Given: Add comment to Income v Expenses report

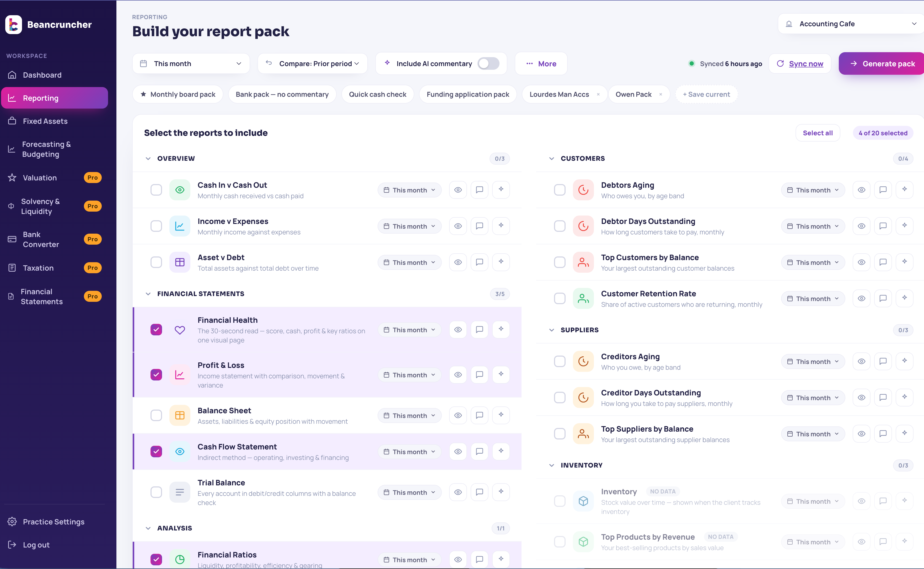Looking at the screenshot, I should [479, 226].
